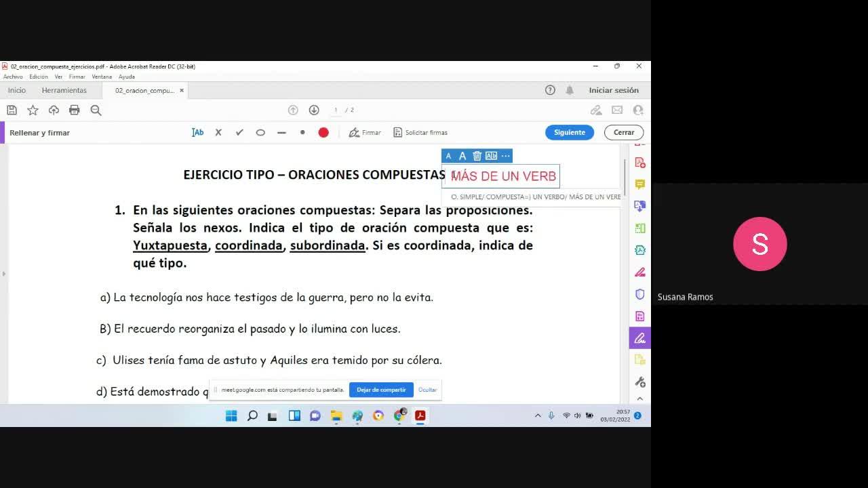Upload the file to the cloud
This screenshot has height=488, width=868.
54,110
